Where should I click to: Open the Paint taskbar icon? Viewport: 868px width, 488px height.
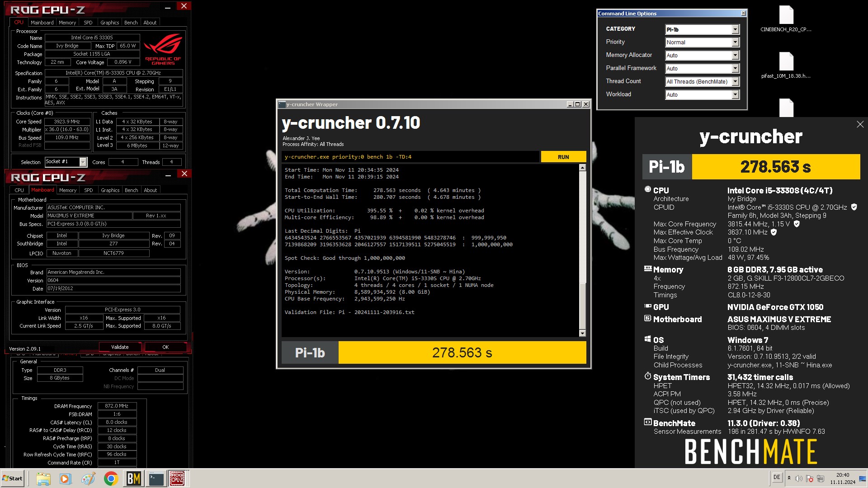click(x=88, y=479)
